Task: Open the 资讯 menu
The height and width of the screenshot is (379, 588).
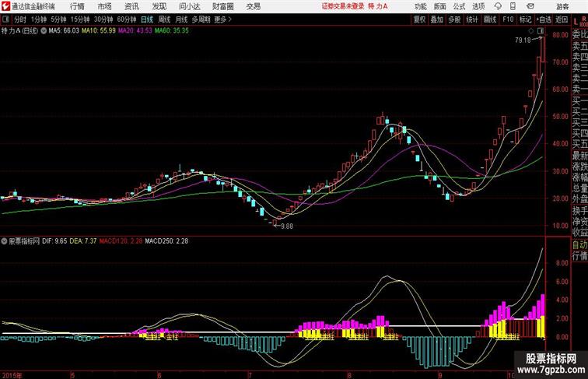Action: point(131,6)
